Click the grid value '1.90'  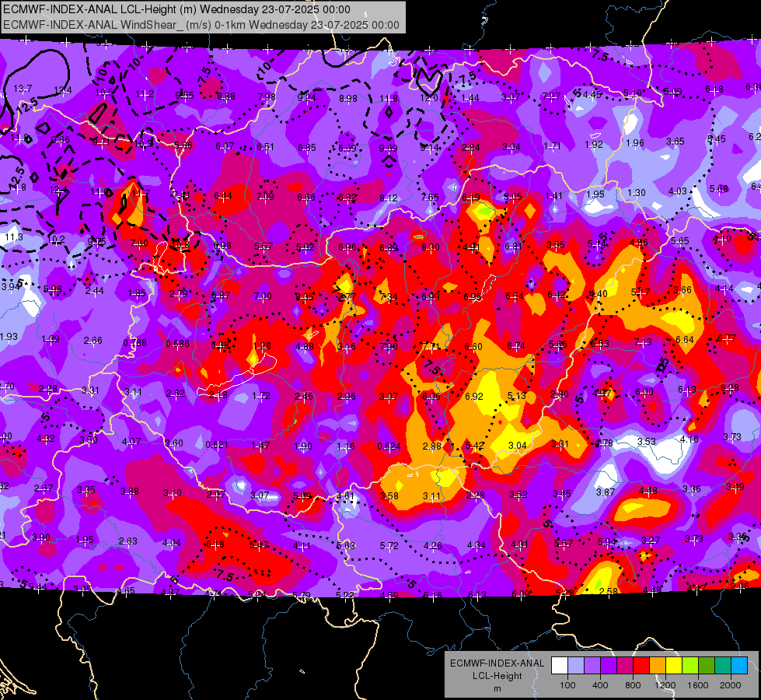tap(303, 446)
